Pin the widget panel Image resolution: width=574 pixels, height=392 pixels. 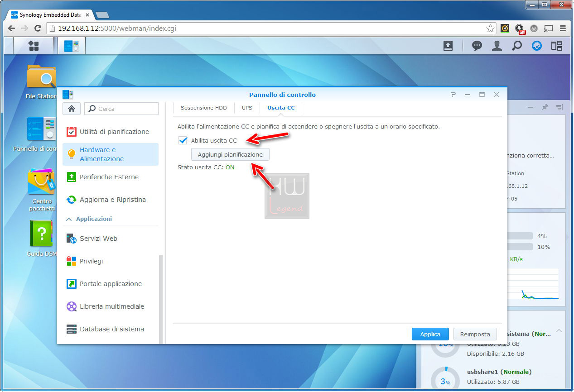tap(545, 107)
